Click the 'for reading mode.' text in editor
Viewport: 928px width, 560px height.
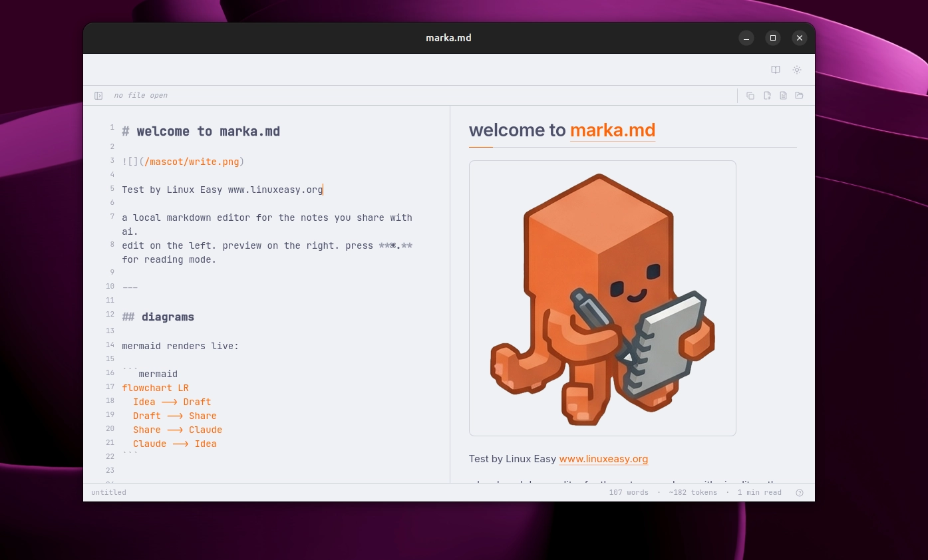[170, 259]
